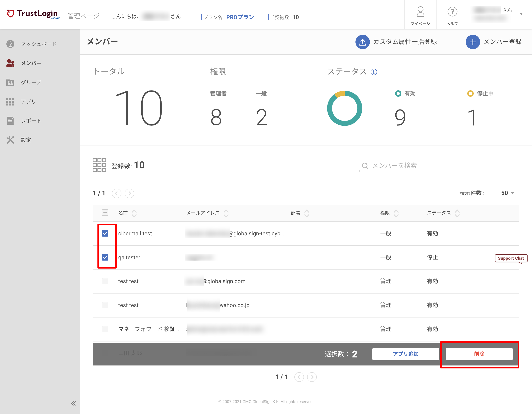Image resolution: width=532 pixels, height=414 pixels.
Task: Click the 停止中 status count 1
Action: click(x=472, y=117)
